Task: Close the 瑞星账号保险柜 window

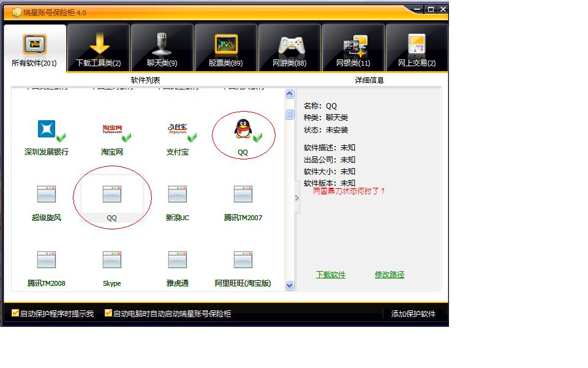Action: (443, 9)
